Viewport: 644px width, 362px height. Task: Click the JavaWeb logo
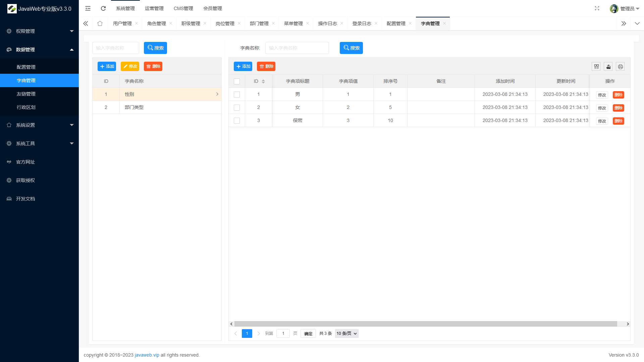(x=12, y=9)
